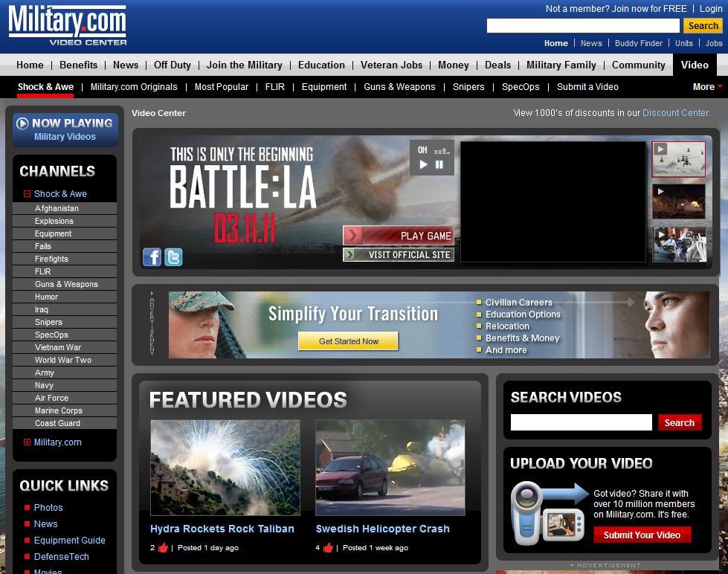Viewport: 728px width, 574px height.
Task: Select the Video main tab
Action: pyautogui.click(x=695, y=65)
